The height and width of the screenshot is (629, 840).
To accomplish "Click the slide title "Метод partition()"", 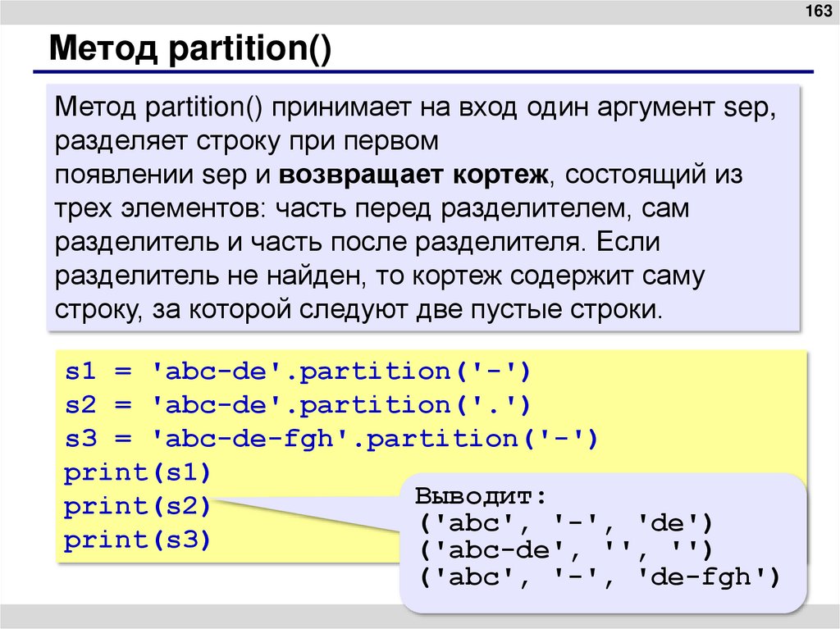I will point(190,51).
